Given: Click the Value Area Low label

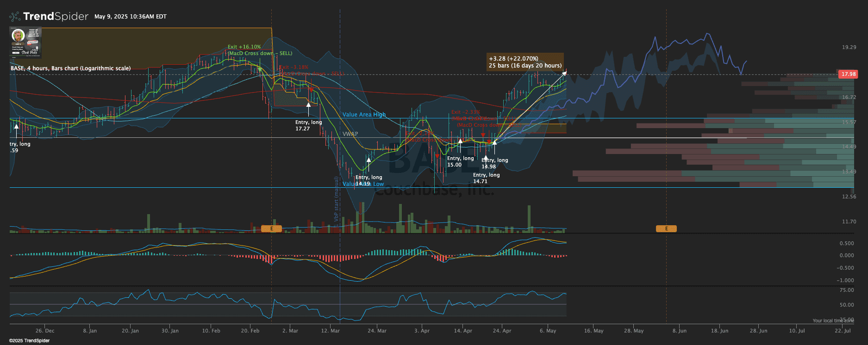Looking at the screenshot, I should (x=363, y=184).
